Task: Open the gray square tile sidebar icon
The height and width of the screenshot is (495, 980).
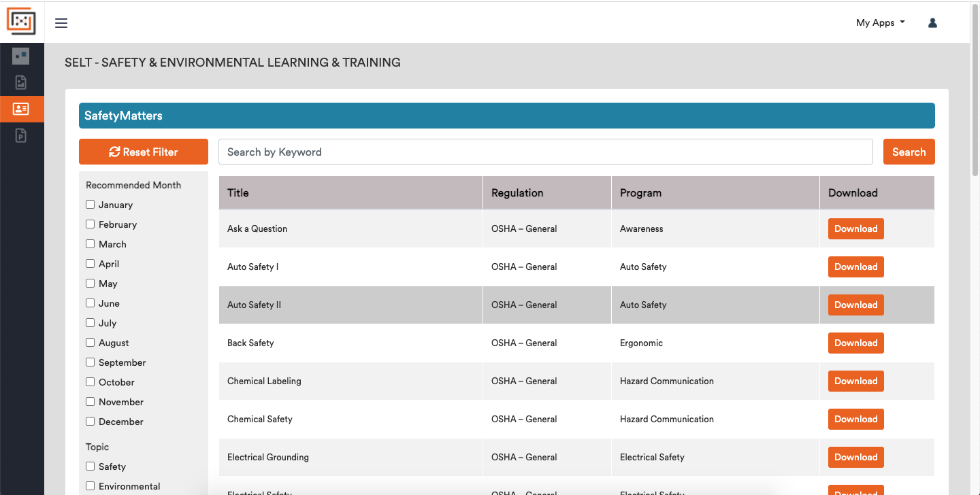Action: click(x=21, y=56)
